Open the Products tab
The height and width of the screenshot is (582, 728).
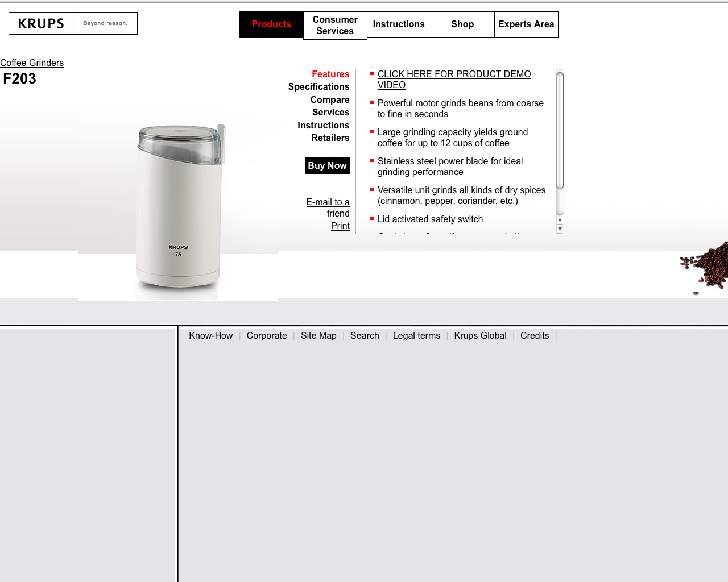click(x=271, y=24)
